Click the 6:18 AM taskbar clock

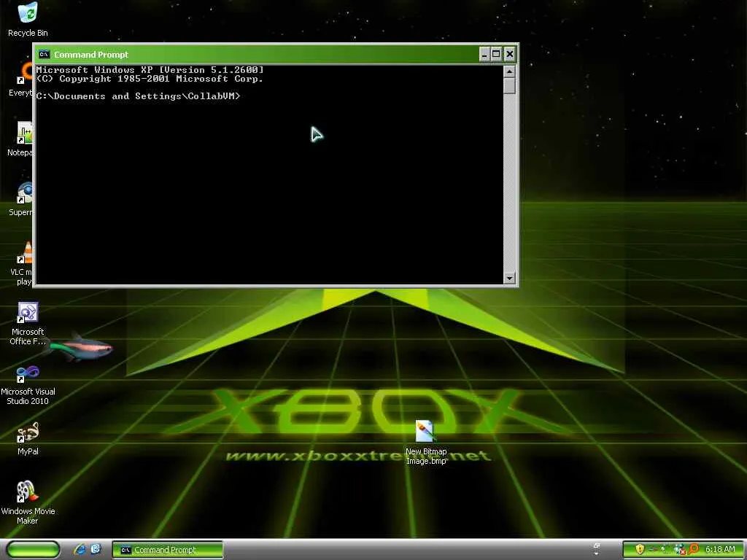click(x=720, y=550)
